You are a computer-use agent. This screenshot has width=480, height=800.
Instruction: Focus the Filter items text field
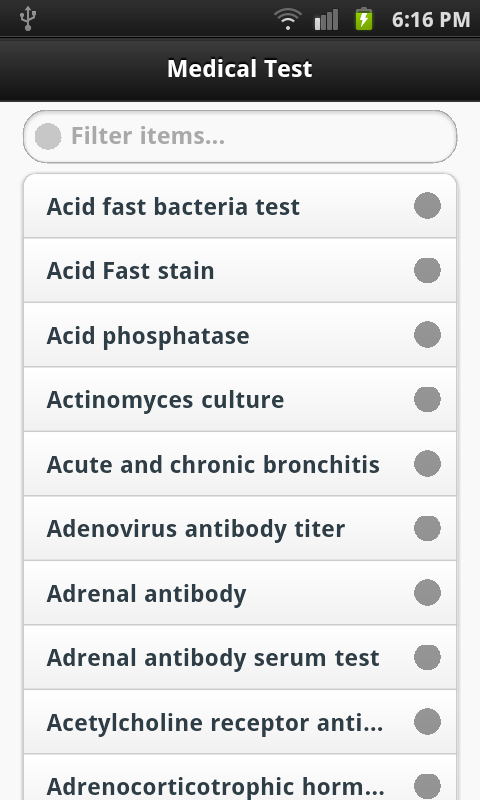[x=240, y=137]
